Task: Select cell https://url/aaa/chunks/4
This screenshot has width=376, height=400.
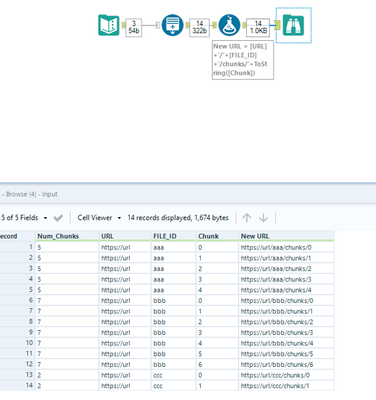Action: click(286, 290)
